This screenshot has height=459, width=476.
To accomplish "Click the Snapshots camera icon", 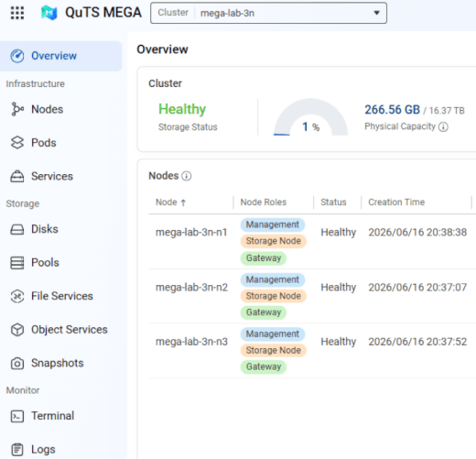I will pyautogui.click(x=17, y=363).
